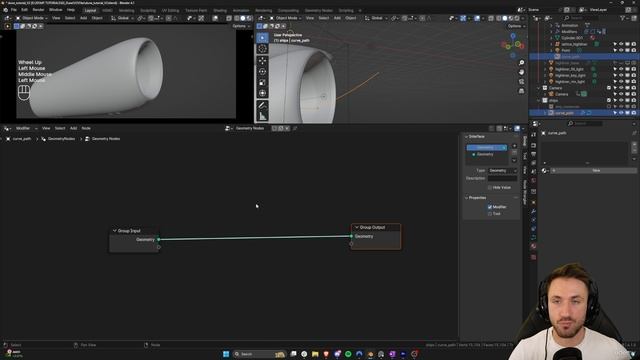Open File Explorer from the taskbar

coord(315,354)
